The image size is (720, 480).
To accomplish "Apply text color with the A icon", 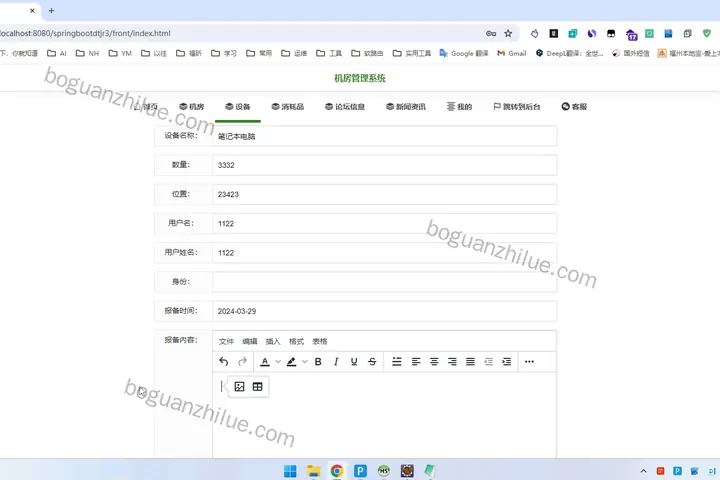I will point(265,362).
